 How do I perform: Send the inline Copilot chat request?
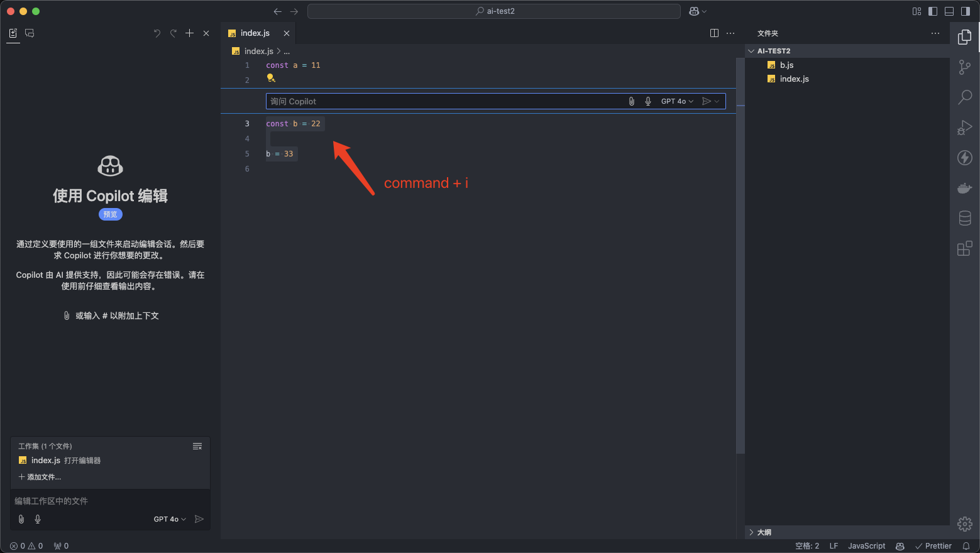(x=707, y=101)
